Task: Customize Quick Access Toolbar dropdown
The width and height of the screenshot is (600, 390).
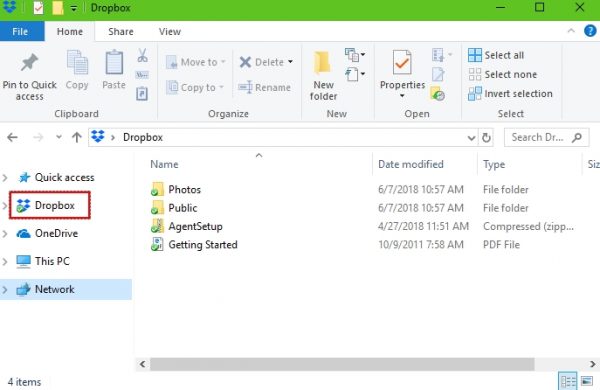Action: coord(73,8)
